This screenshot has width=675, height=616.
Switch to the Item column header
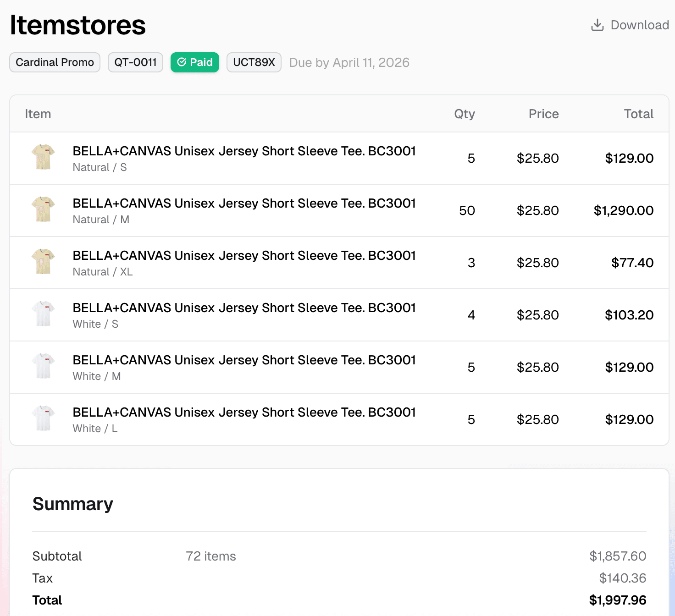point(38,114)
